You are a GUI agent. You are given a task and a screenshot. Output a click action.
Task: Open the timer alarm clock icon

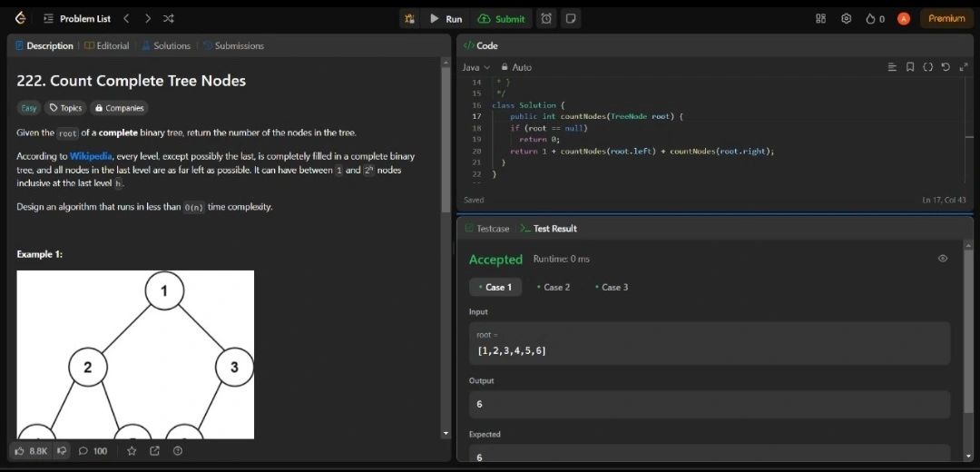click(546, 19)
